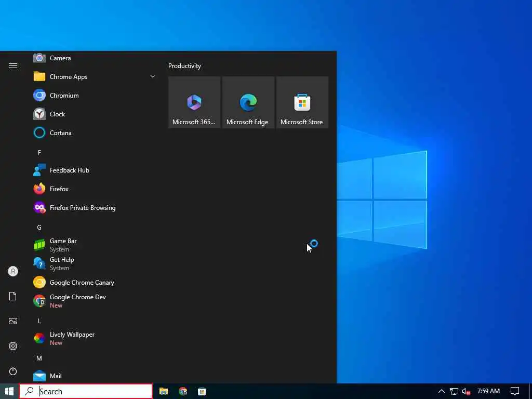
Task: Focus the taskbar Search box
Action: click(x=86, y=391)
